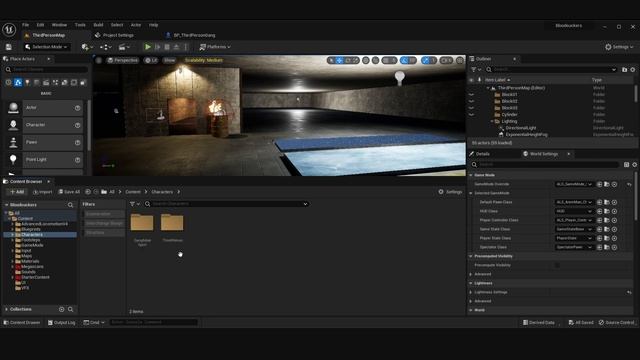
Task: Select the Visual Effects category icon
Action: 56,82
